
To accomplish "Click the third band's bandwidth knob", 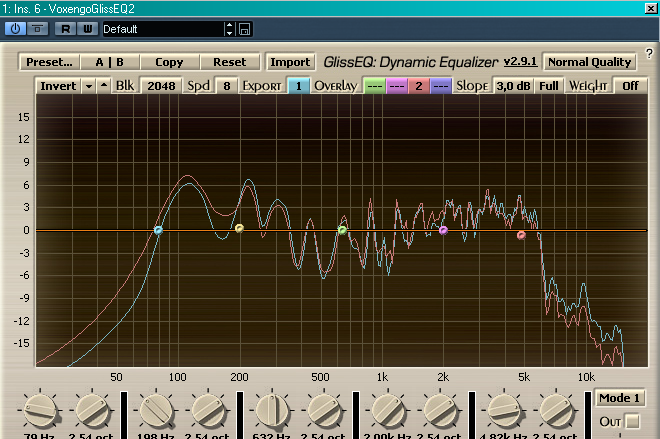I will point(324,410).
